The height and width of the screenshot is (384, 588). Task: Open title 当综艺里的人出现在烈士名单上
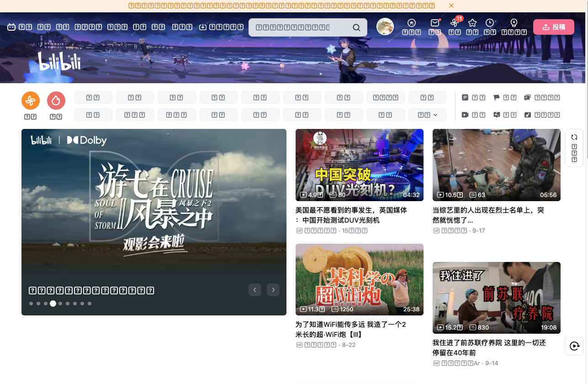(x=488, y=215)
